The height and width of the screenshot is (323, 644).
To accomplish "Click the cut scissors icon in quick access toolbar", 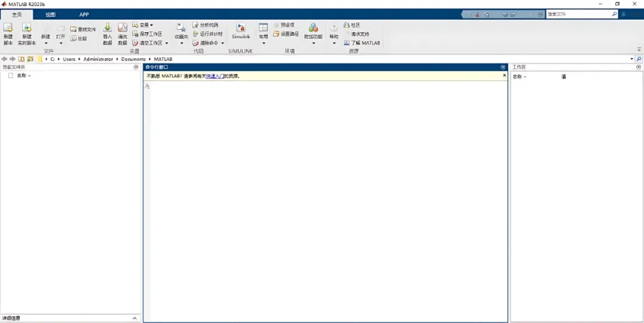I will pyautogui.click(x=477, y=14).
